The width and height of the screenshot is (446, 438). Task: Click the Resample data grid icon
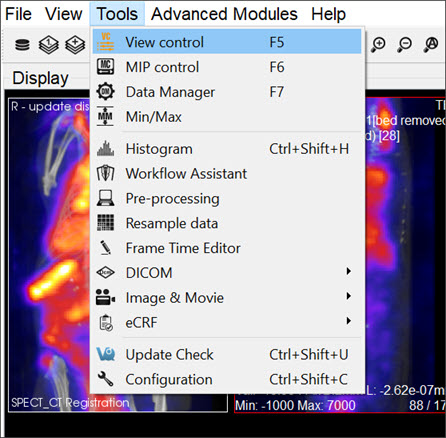105,223
